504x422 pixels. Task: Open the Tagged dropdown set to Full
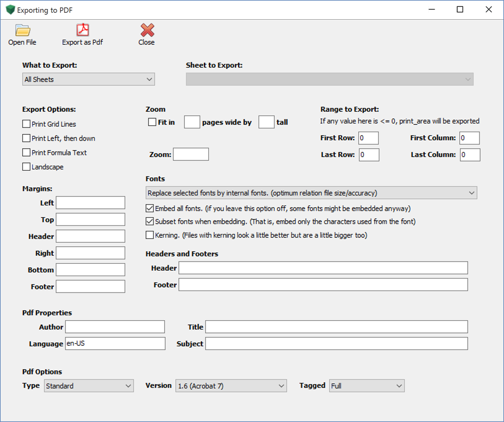pyautogui.click(x=367, y=386)
